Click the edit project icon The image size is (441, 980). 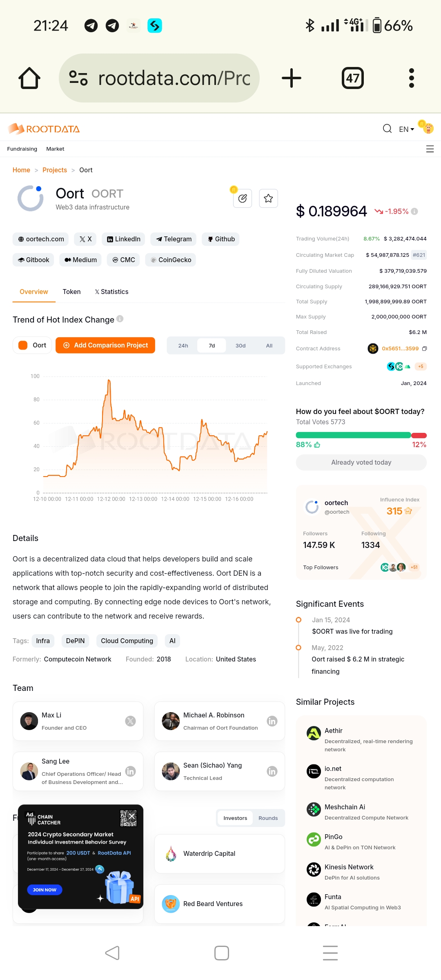tap(243, 198)
